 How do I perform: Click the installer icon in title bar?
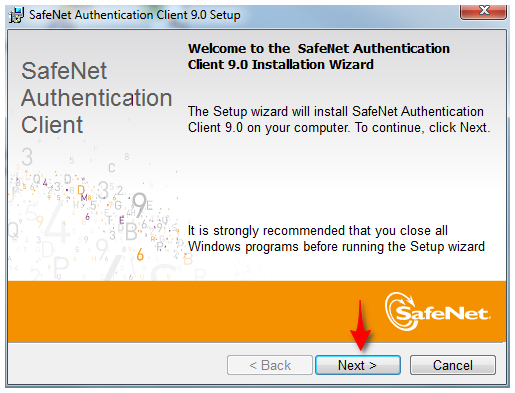pyautogui.click(x=16, y=15)
